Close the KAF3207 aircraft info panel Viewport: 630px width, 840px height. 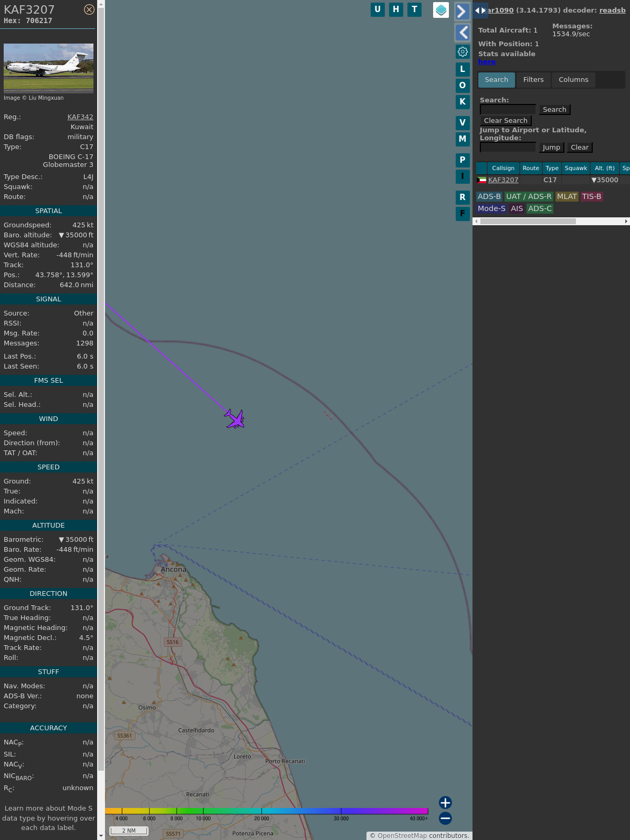click(x=89, y=9)
